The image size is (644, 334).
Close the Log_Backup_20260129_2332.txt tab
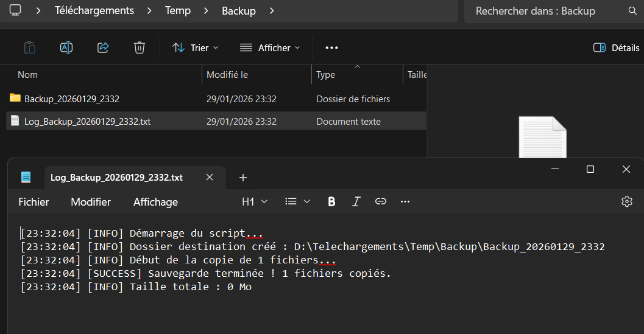[210, 178]
